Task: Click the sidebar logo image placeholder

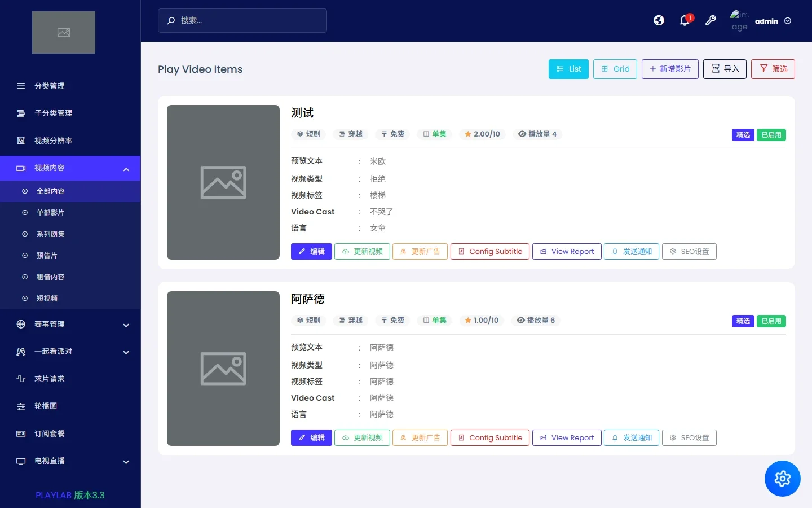Action: [x=64, y=33]
